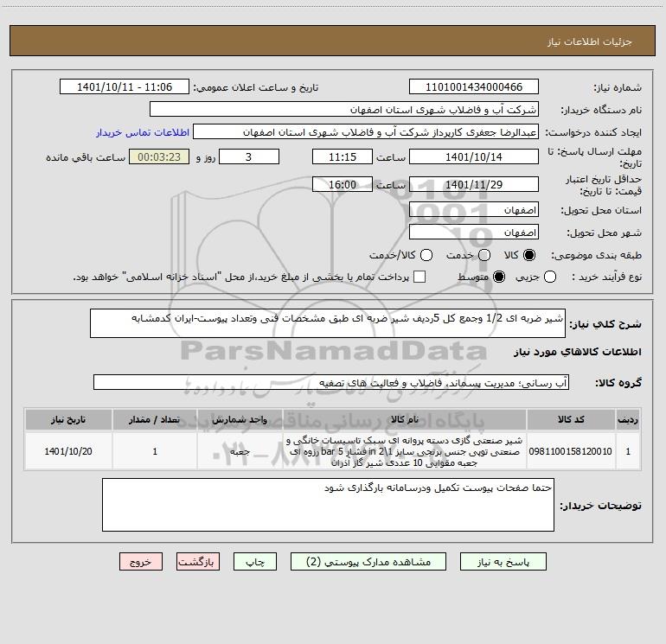This screenshot has height=644, width=666.
Task: Click the کد کالا column header
Action: [x=571, y=420]
